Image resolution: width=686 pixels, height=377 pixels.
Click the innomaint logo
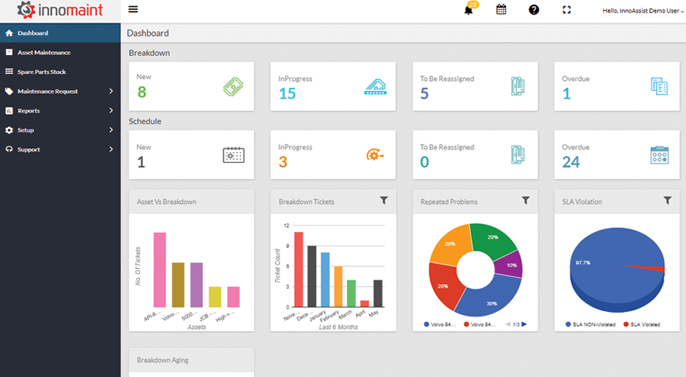[x=60, y=10]
